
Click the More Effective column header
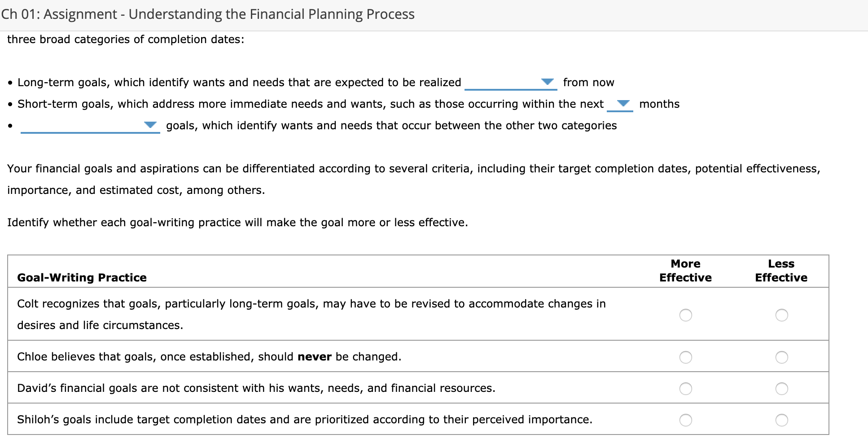[685, 270]
